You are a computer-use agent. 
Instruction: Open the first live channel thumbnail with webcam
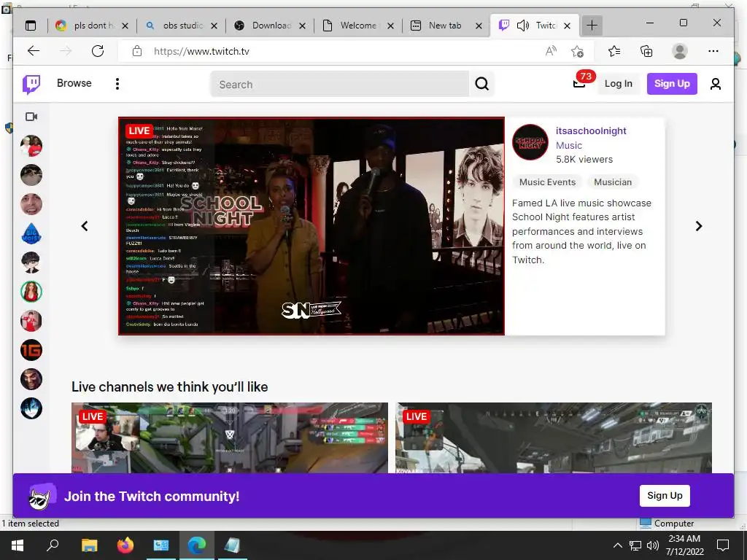click(230, 437)
